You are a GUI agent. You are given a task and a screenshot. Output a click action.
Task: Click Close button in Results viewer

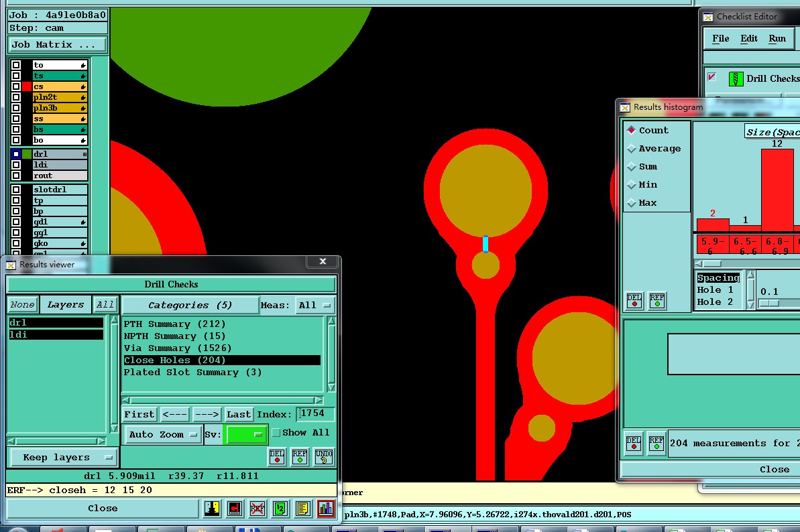[103, 508]
